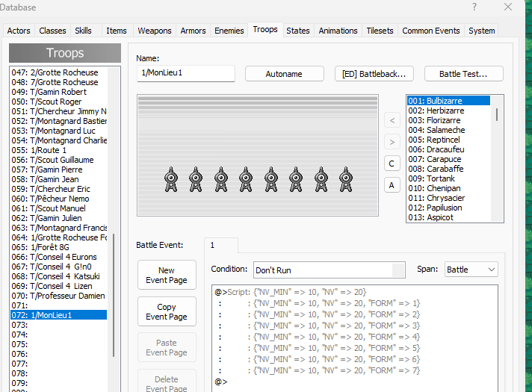
Task: Select troop 072: 1/MonLieu1
Action: [59, 315]
